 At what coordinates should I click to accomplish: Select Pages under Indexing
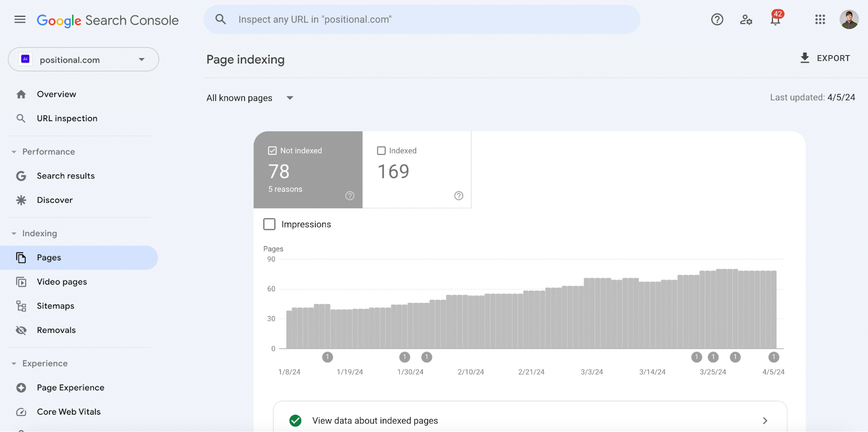pyautogui.click(x=79, y=257)
